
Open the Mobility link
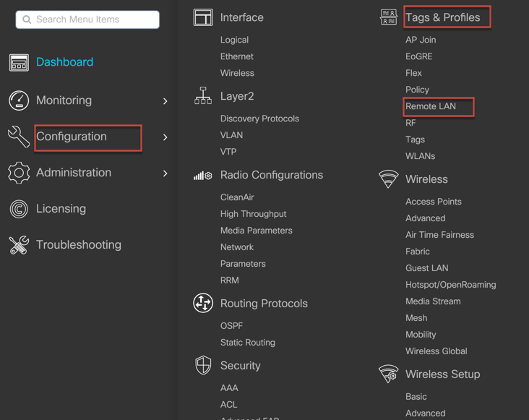421,334
